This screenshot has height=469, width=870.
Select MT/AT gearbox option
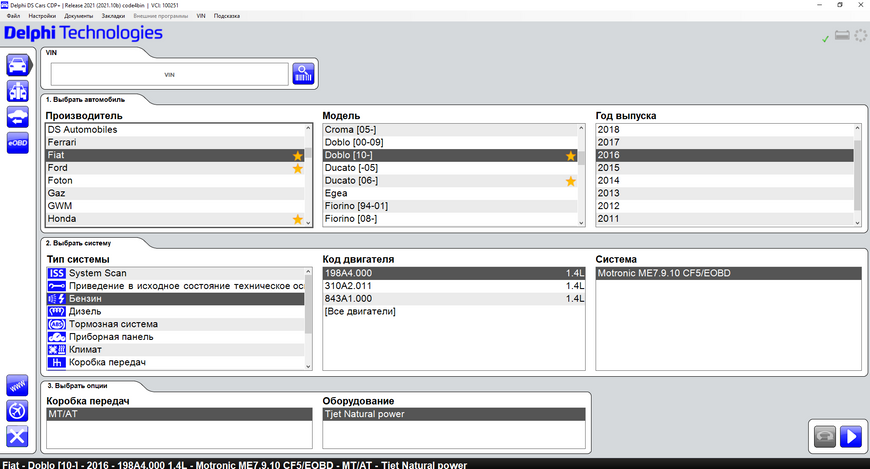point(179,414)
